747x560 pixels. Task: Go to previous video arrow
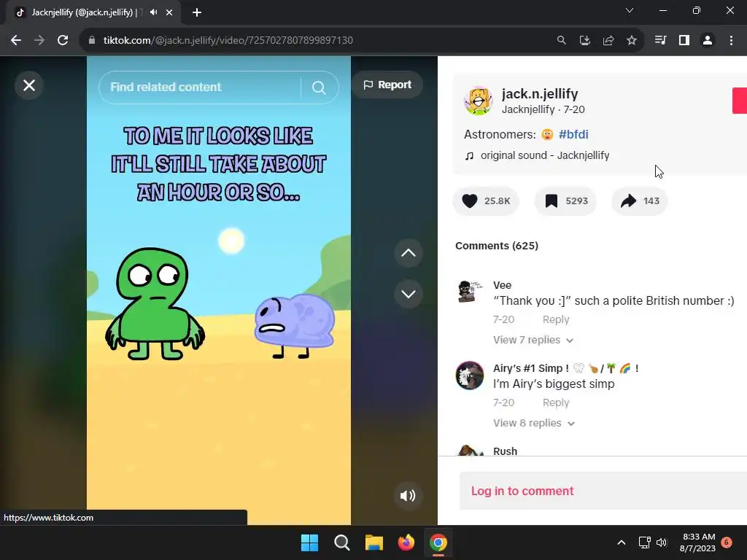point(409,253)
